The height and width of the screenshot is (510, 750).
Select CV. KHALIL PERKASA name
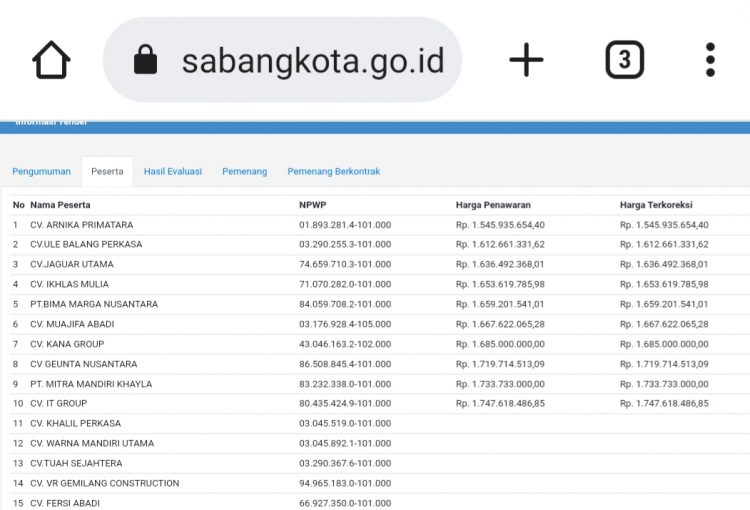76,423
